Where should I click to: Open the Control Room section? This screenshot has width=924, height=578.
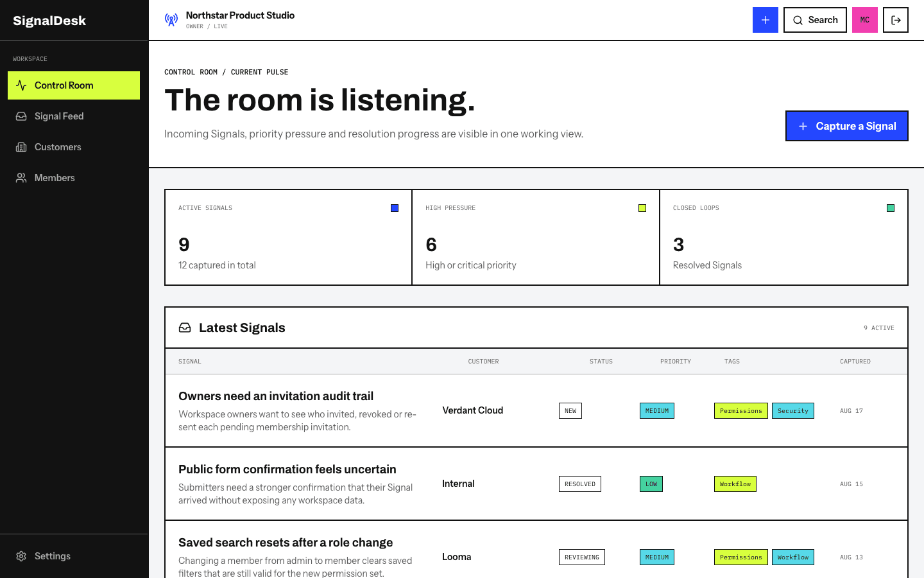74,85
